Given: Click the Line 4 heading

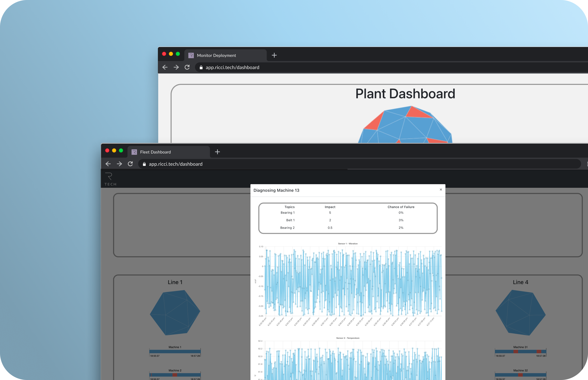Looking at the screenshot, I should 520,282.
